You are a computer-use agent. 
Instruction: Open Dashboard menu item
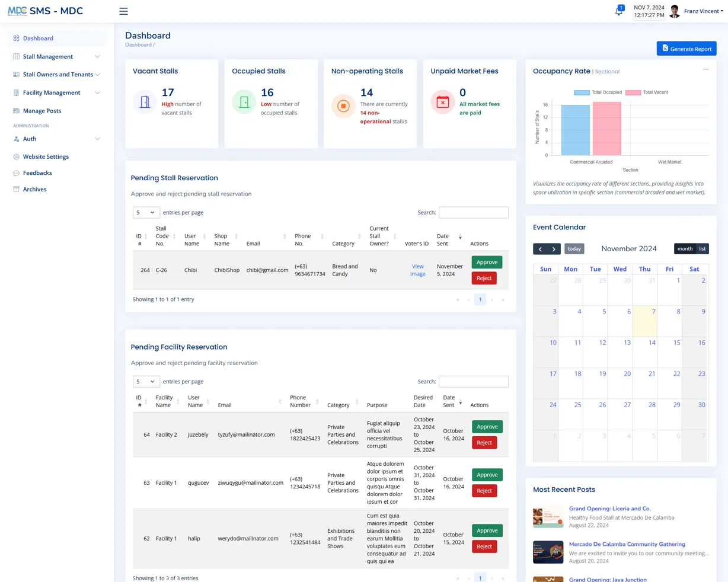click(58, 39)
